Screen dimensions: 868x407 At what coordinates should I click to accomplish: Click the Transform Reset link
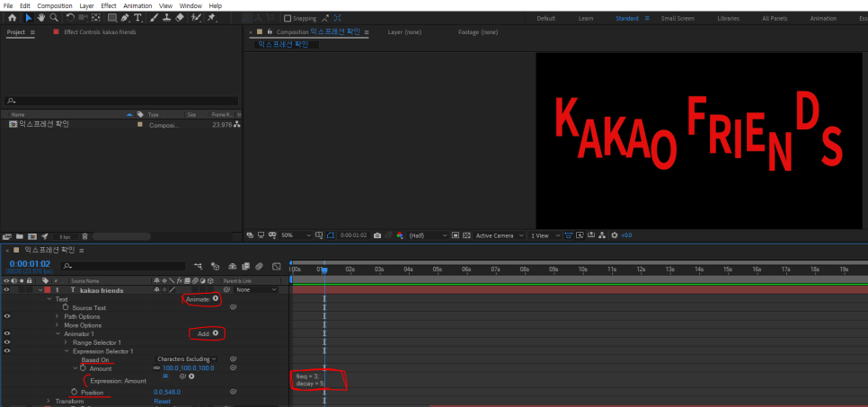click(163, 401)
